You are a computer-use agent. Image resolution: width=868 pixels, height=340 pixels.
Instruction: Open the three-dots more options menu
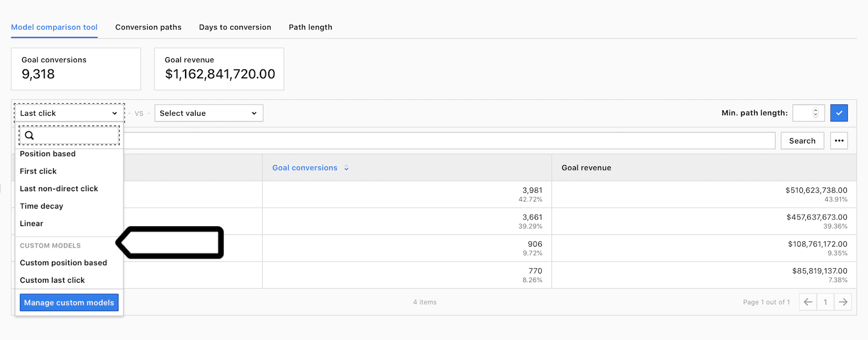coord(839,140)
